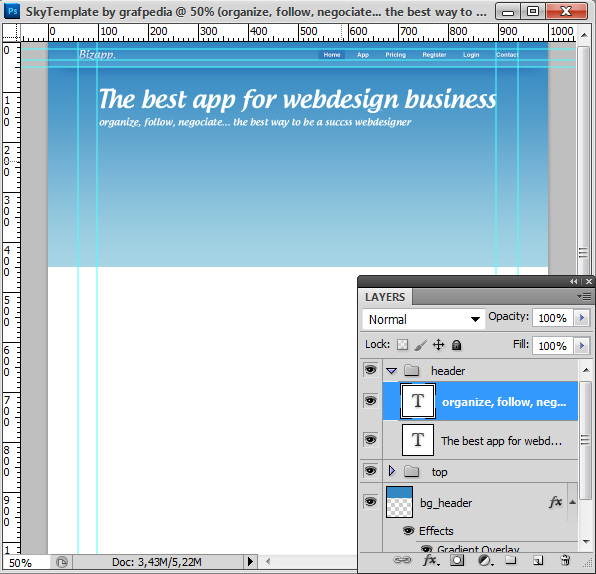Open the Normal blend mode dropdown
The height and width of the screenshot is (574, 596).
coord(424,319)
